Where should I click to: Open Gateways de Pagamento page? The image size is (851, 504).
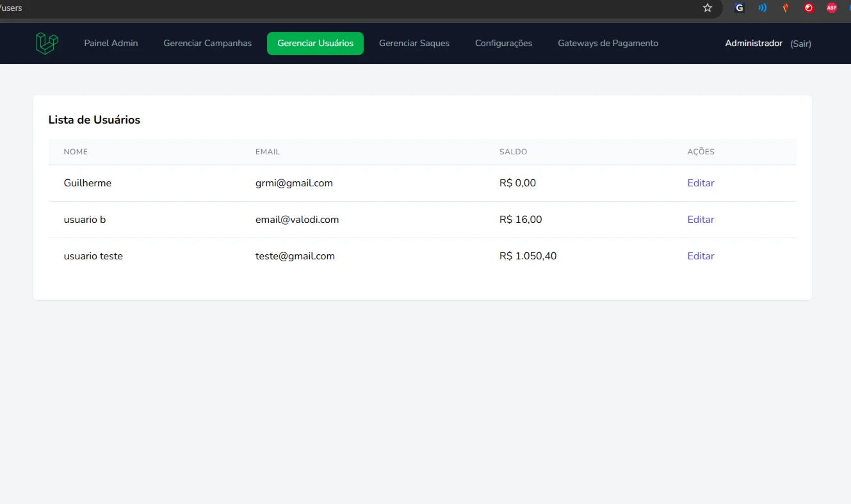(608, 44)
